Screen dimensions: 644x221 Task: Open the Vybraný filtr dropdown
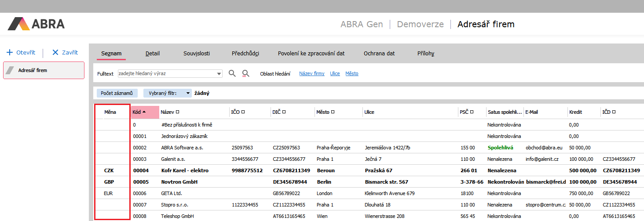click(188, 93)
